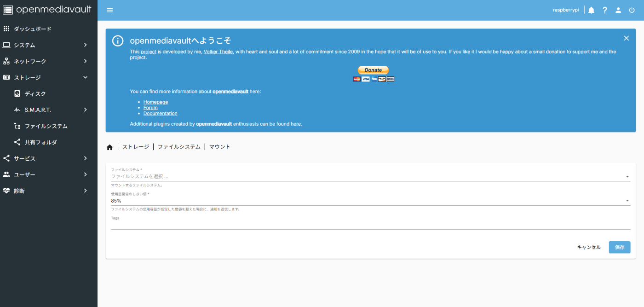Click the shared folders share icon
The width and height of the screenshot is (644, 307).
tap(17, 142)
